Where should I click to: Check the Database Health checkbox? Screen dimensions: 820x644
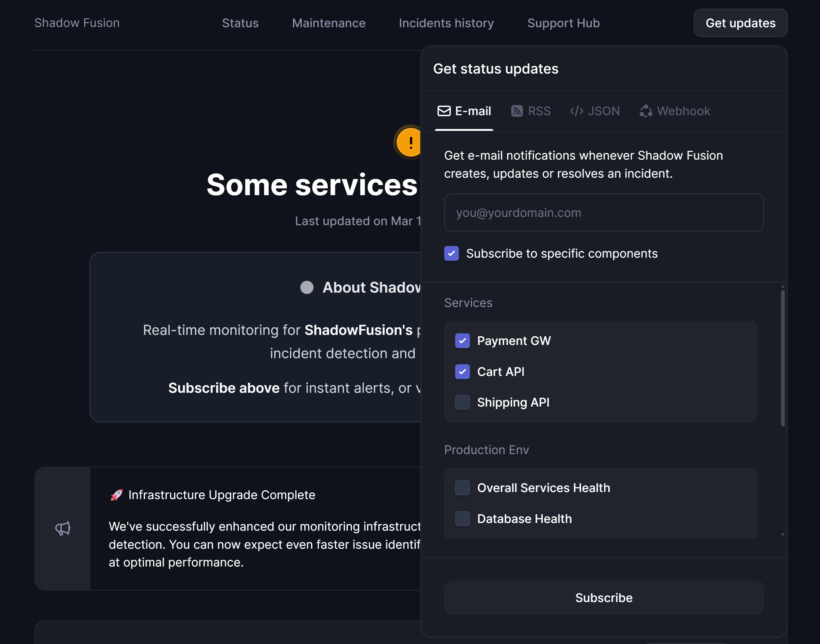tap(462, 519)
